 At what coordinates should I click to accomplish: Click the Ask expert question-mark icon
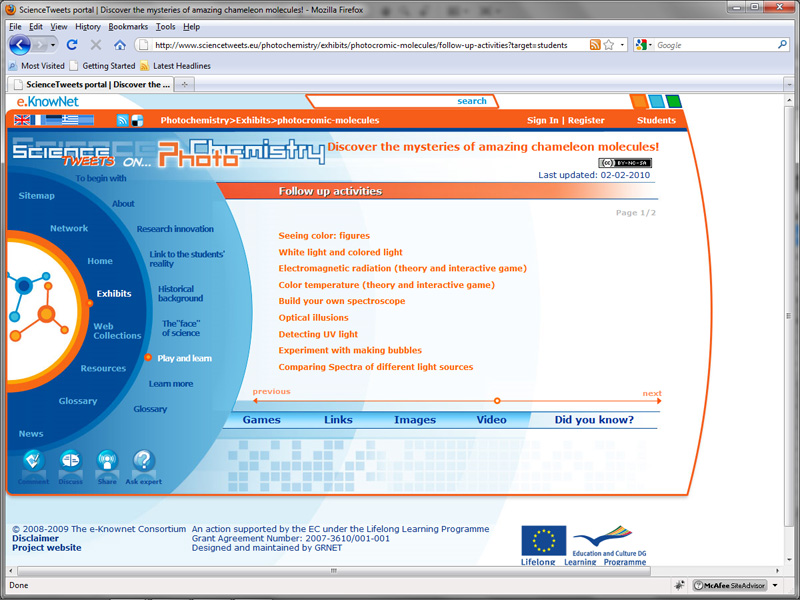pos(144,461)
